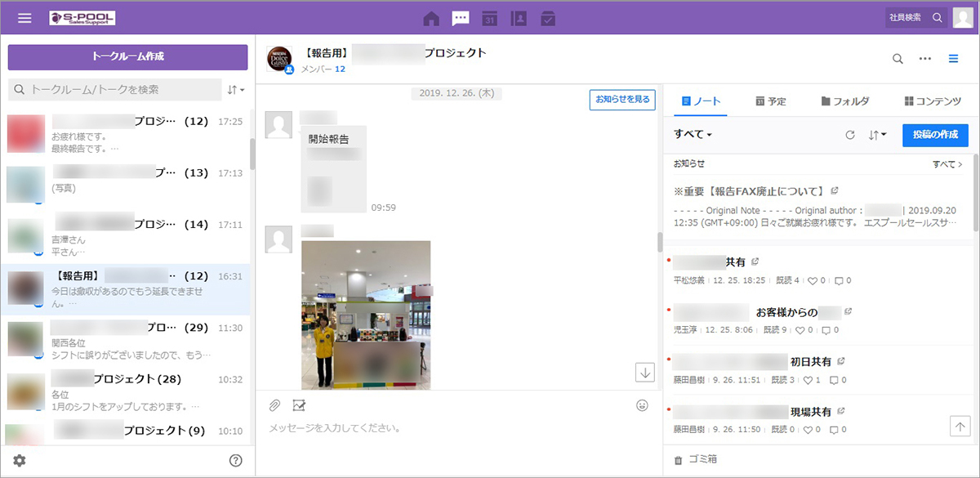Image resolution: width=980 pixels, height=478 pixels.
Task: Open the Calendar icon in top bar
Action: coord(489,18)
